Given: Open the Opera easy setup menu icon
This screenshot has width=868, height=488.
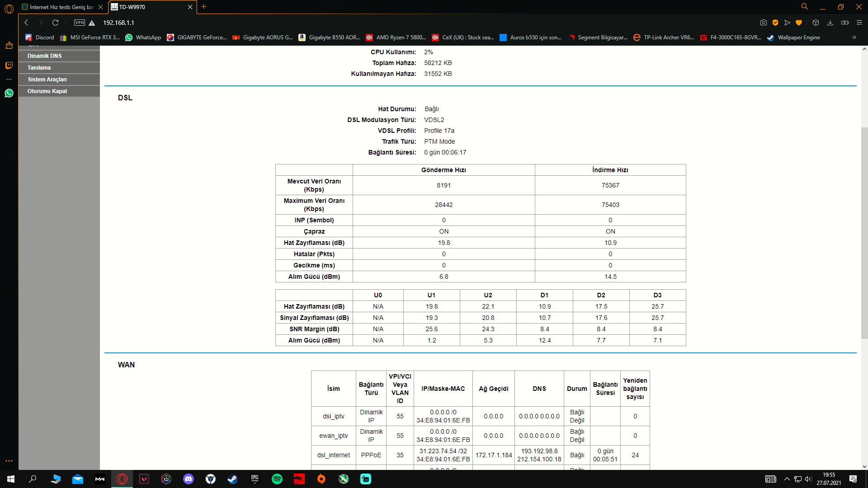Looking at the screenshot, I should pyautogui.click(x=859, y=23).
